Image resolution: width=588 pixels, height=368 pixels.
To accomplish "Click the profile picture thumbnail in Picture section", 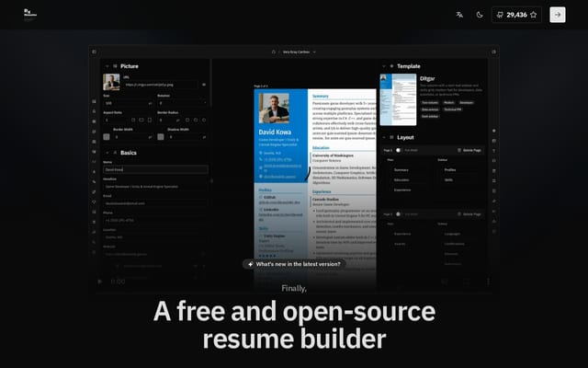I will pyautogui.click(x=111, y=82).
